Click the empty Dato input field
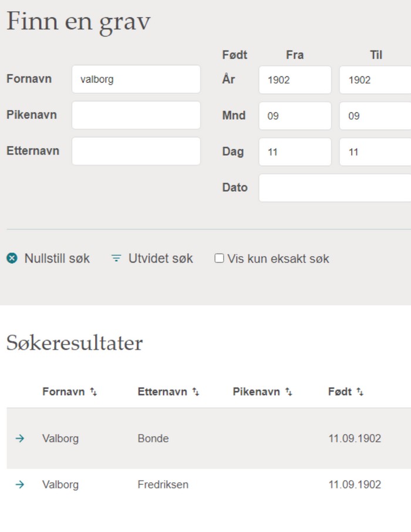This screenshot has width=411, height=532. click(335, 188)
